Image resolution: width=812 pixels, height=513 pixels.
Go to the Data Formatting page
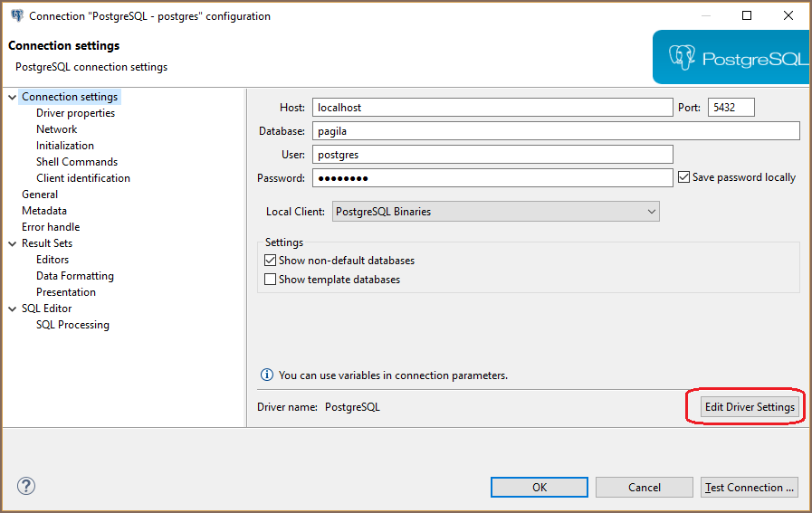[75, 276]
